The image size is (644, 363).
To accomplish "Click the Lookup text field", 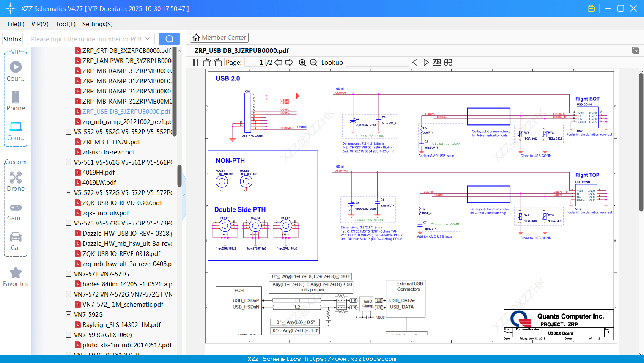I will 377,63.
